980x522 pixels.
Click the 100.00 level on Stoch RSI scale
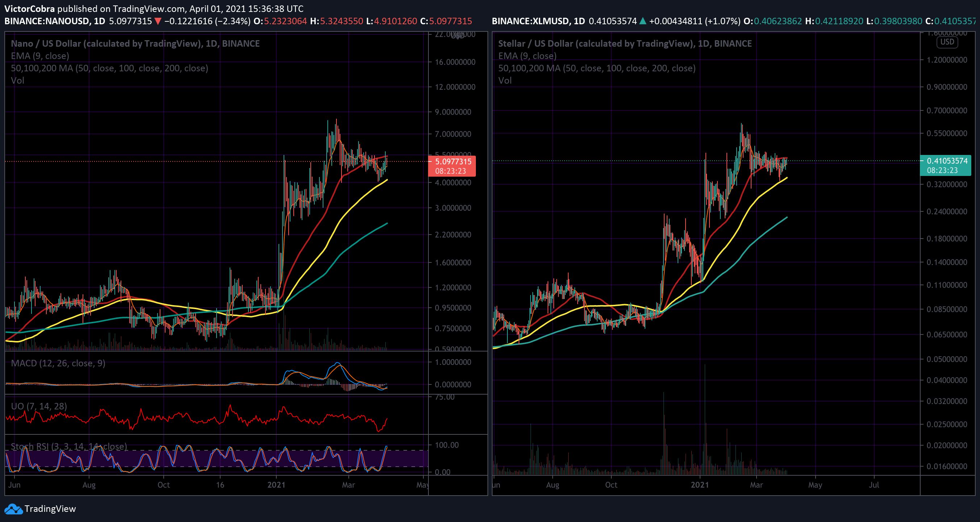coord(447,445)
